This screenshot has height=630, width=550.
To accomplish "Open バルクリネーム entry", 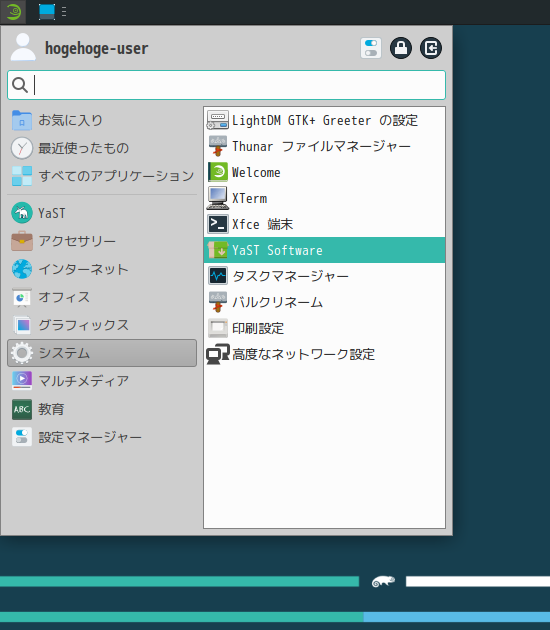I will [x=325, y=302].
